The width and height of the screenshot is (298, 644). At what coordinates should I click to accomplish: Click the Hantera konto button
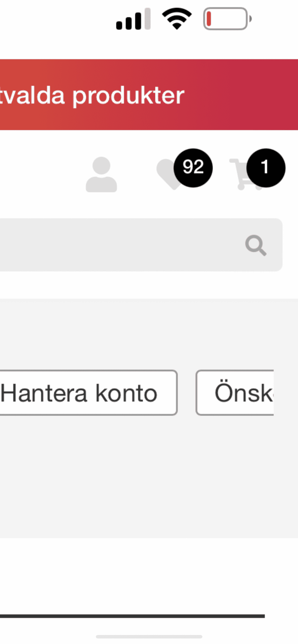coord(88,393)
